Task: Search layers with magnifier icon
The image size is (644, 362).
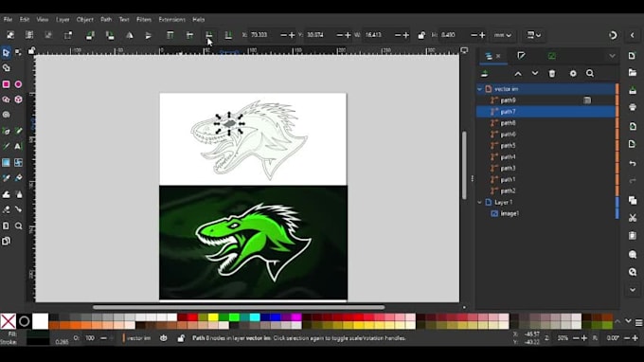Action: coord(590,74)
